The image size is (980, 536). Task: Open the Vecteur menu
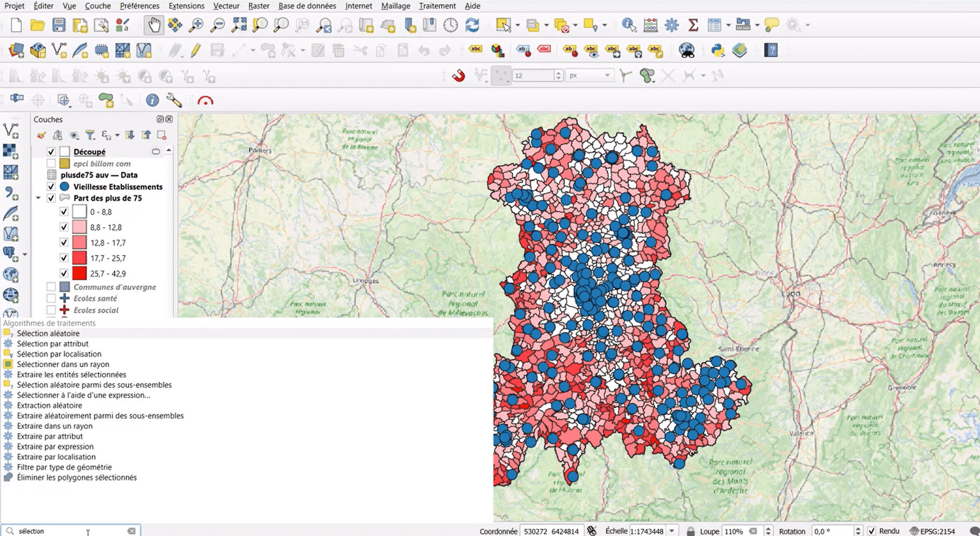226,6
